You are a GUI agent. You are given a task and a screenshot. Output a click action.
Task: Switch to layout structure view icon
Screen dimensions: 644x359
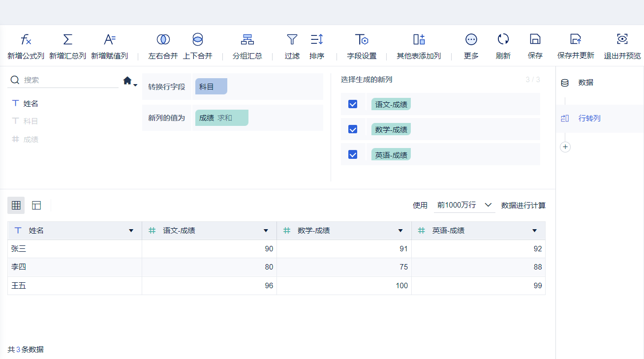pyautogui.click(x=36, y=205)
